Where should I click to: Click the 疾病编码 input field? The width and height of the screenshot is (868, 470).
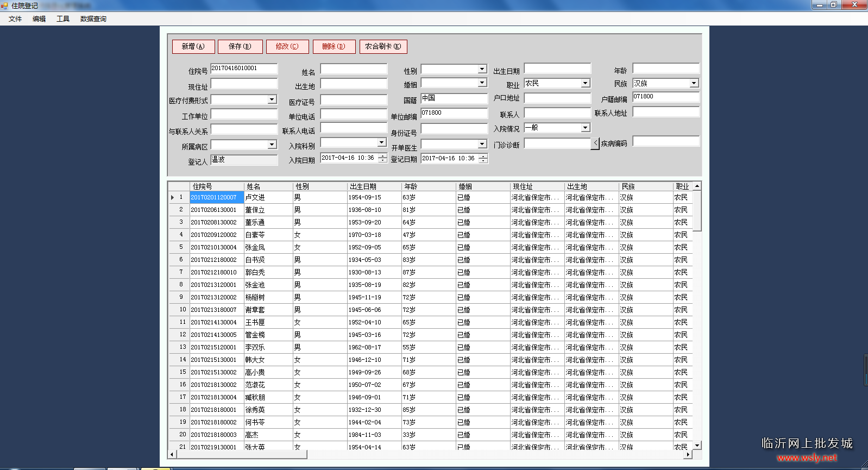666,141
